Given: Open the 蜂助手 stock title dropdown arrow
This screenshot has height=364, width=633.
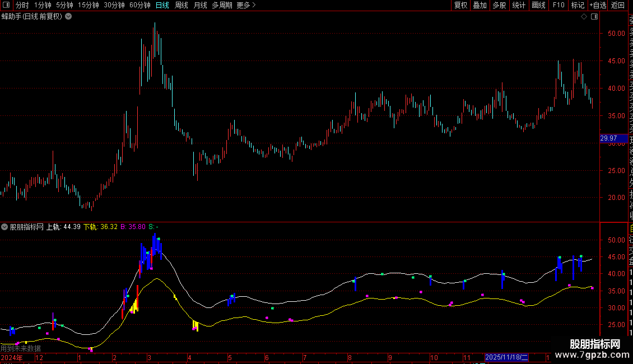Looking at the screenshot, I should [69, 17].
